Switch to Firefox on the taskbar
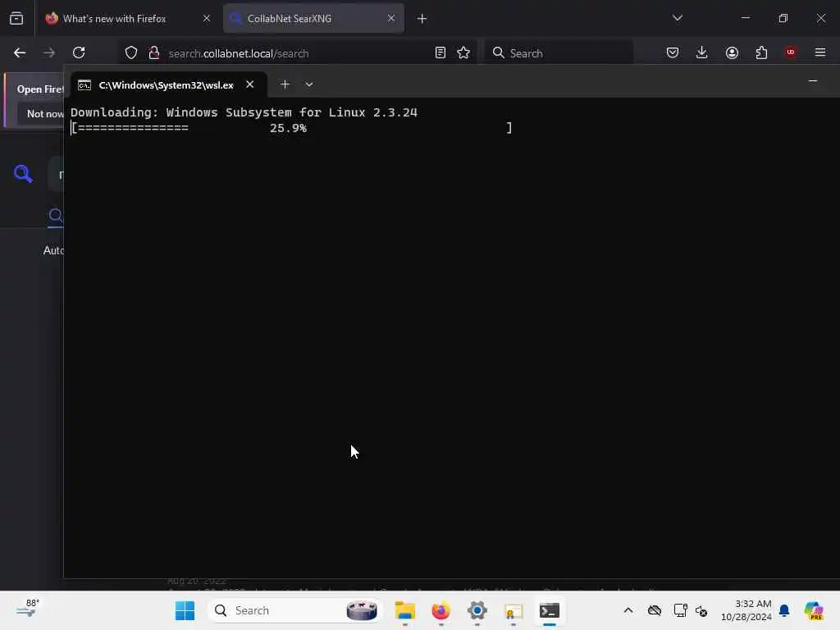Viewport: 840px width, 630px height. (441, 610)
